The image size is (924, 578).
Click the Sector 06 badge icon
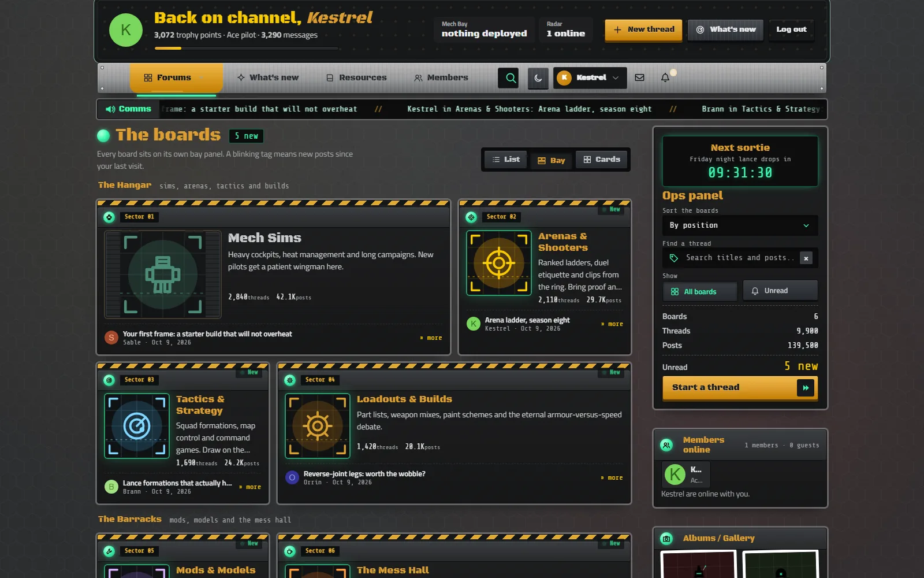(x=290, y=551)
